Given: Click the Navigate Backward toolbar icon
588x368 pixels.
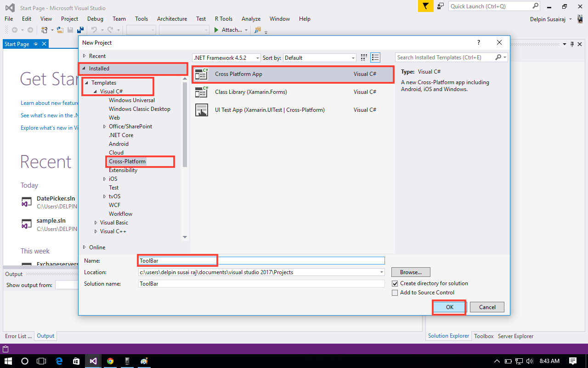Looking at the screenshot, I should [x=15, y=30].
